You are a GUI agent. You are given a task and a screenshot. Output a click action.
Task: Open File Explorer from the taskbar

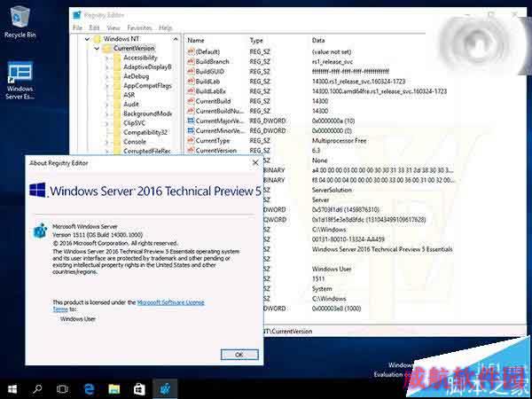[x=114, y=389]
